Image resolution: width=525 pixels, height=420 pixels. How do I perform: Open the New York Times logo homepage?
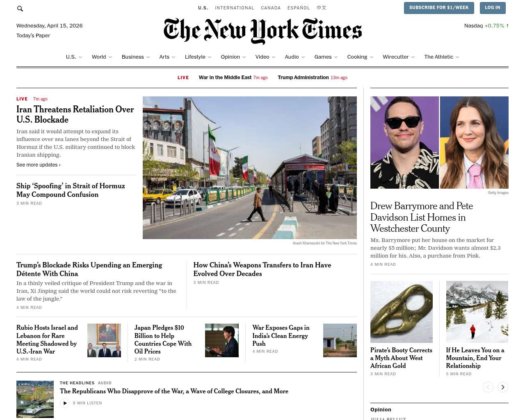tap(262, 31)
